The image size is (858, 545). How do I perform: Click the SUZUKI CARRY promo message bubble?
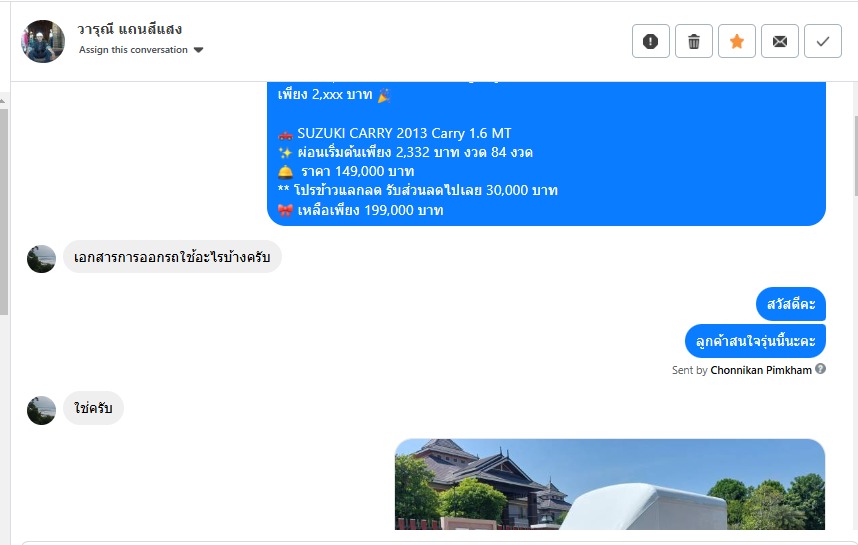546,153
